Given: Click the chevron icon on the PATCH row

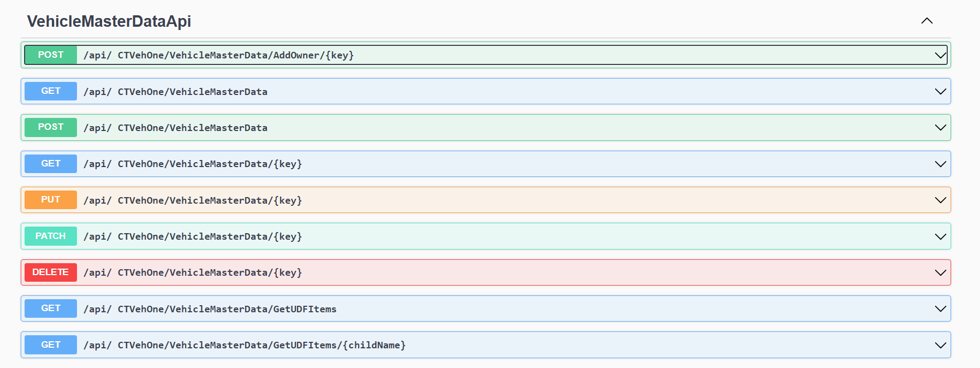Looking at the screenshot, I should point(940,236).
